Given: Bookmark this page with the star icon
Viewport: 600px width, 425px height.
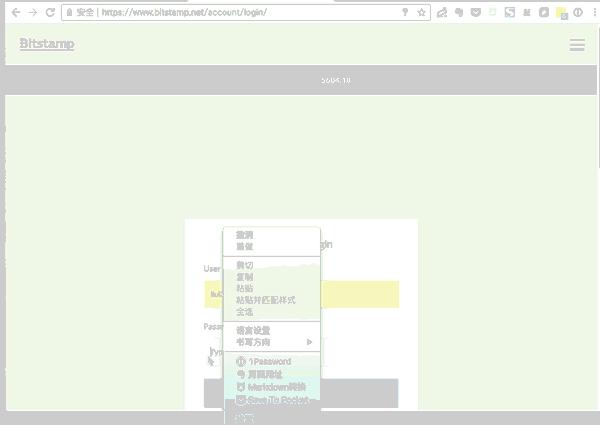Looking at the screenshot, I should [421, 13].
